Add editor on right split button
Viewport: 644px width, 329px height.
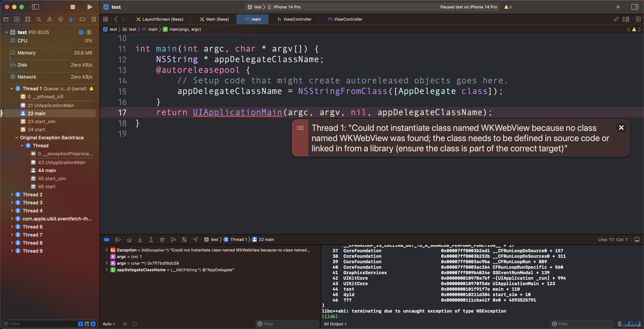pos(638,19)
